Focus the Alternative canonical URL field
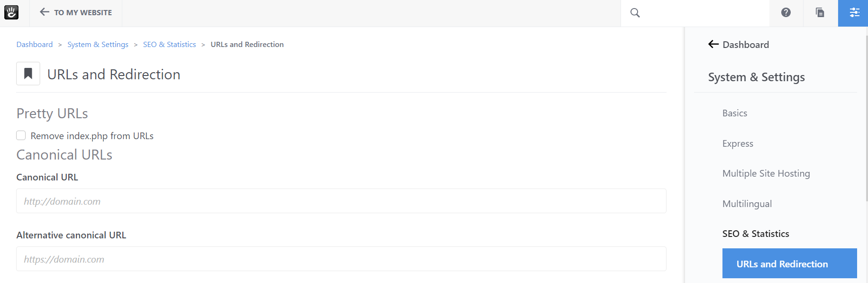 (x=341, y=259)
